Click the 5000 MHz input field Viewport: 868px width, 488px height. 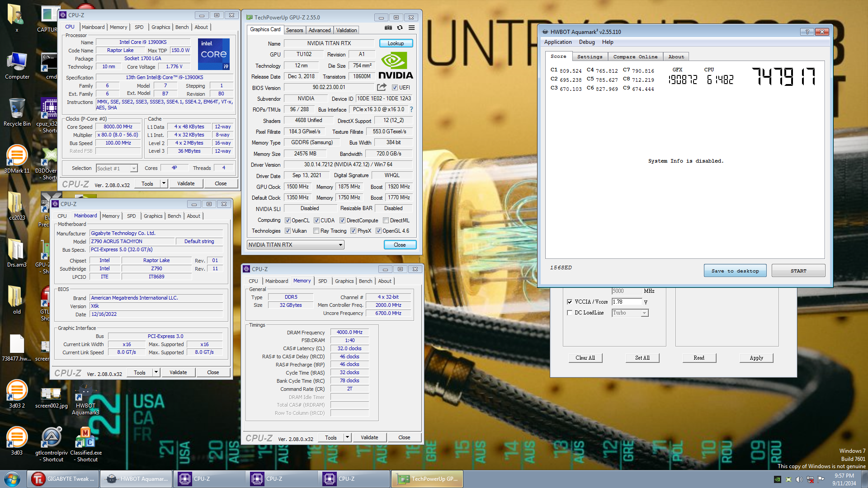627,291
